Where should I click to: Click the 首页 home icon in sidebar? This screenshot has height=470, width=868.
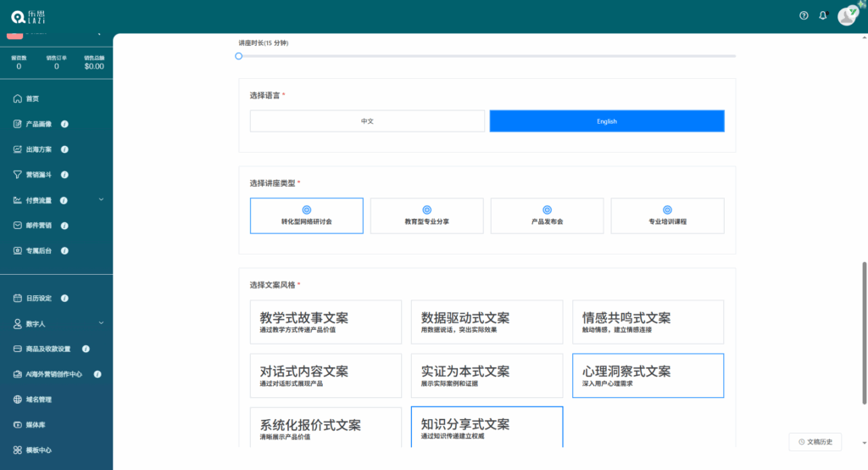17,98
